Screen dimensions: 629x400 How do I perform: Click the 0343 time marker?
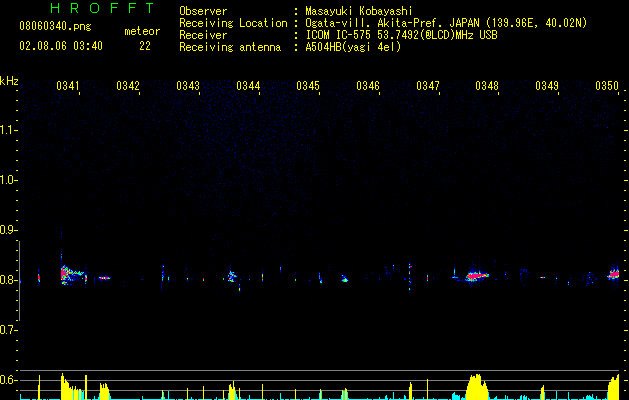(188, 86)
